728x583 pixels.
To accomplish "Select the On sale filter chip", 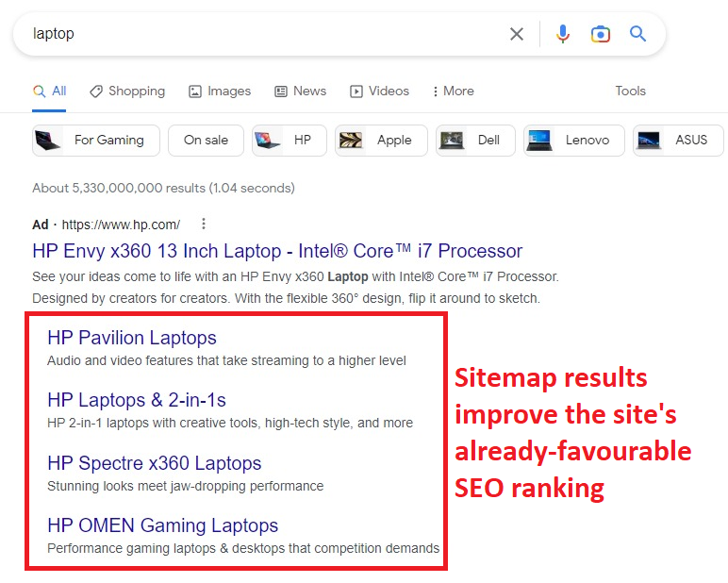I will tap(206, 141).
